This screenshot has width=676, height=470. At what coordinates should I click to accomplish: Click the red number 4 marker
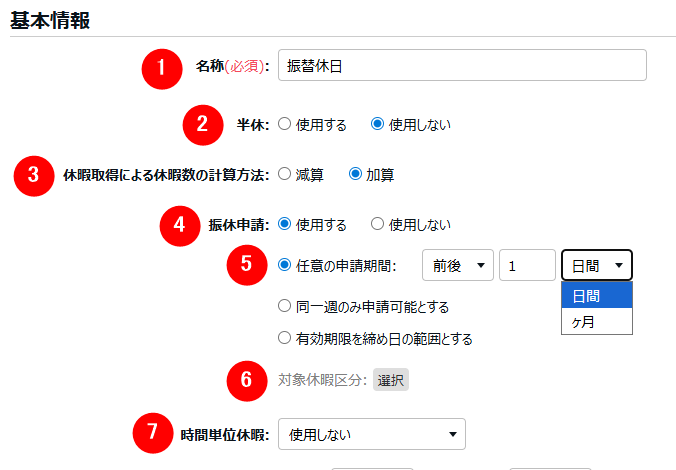(x=179, y=225)
